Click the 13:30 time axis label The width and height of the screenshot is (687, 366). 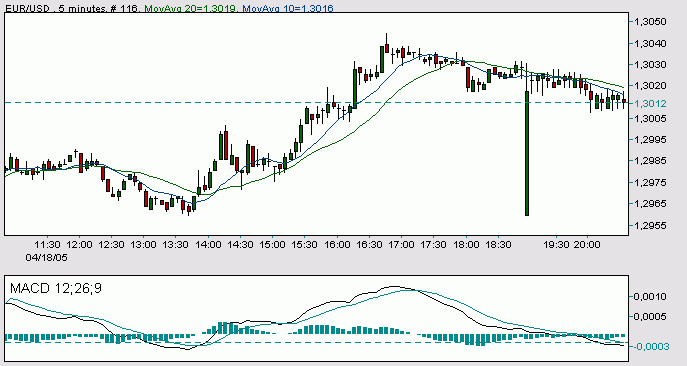pyautogui.click(x=176, y=245)
